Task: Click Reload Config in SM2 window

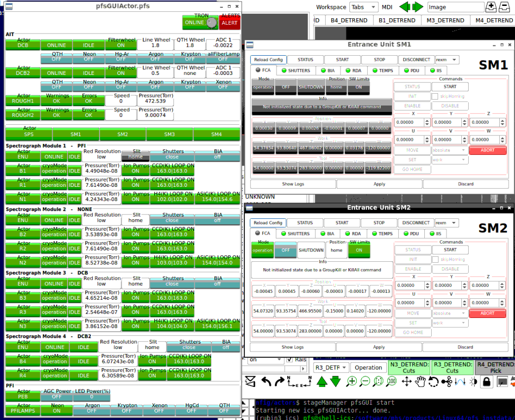Action: coord(268,223)
